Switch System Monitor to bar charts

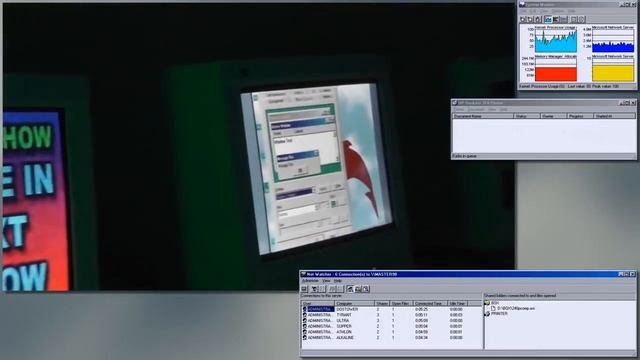pos(556,19)
